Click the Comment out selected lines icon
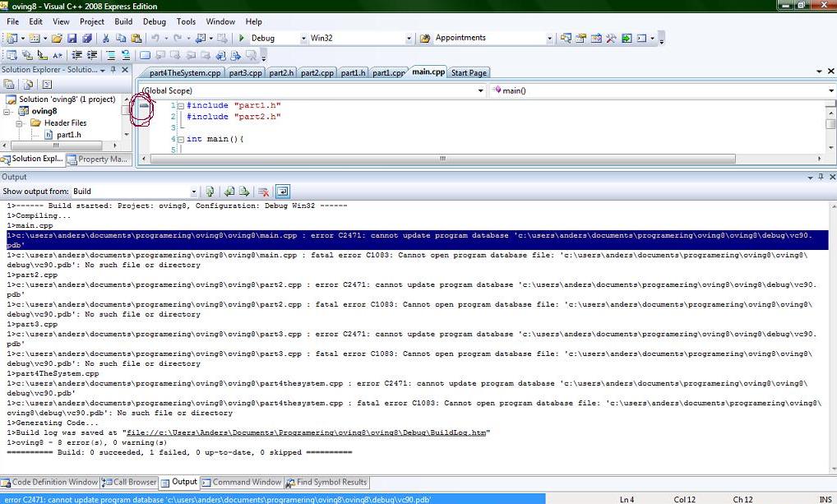837x504 pixels. click(110, 56)
